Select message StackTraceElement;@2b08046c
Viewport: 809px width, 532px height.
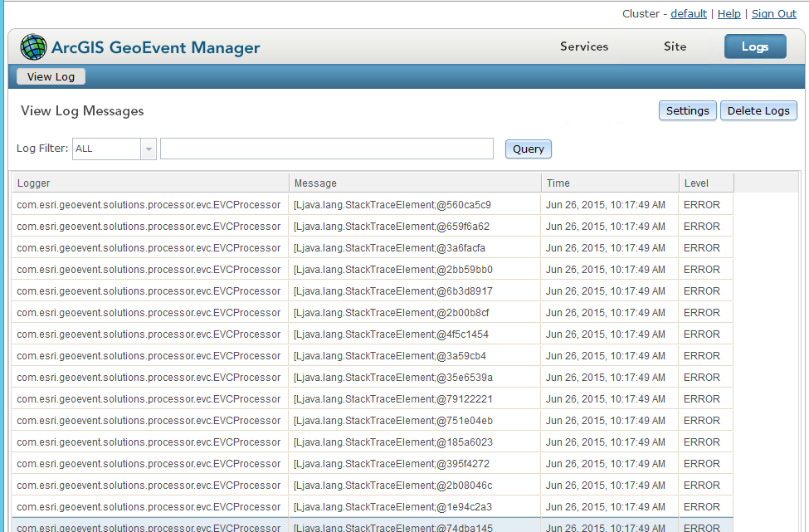coord(393,486)
